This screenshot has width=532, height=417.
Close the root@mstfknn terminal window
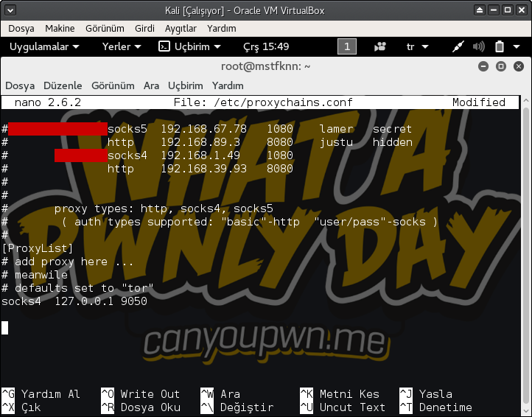(x=517, y=66)
